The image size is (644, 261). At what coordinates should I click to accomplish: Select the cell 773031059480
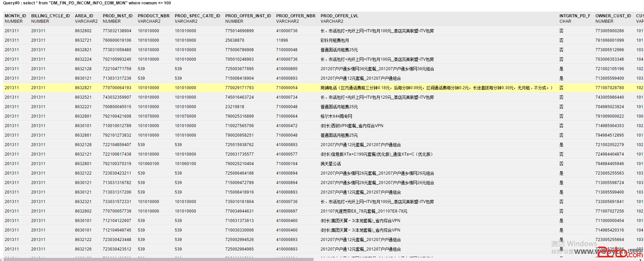tap(117, 50)
